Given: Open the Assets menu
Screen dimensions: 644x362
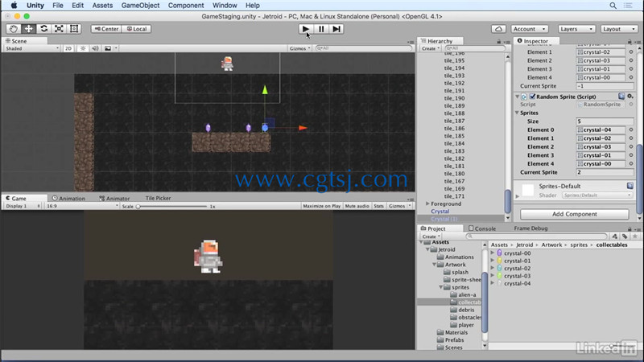Looking at the screenshot, I should tap(102, 6).
